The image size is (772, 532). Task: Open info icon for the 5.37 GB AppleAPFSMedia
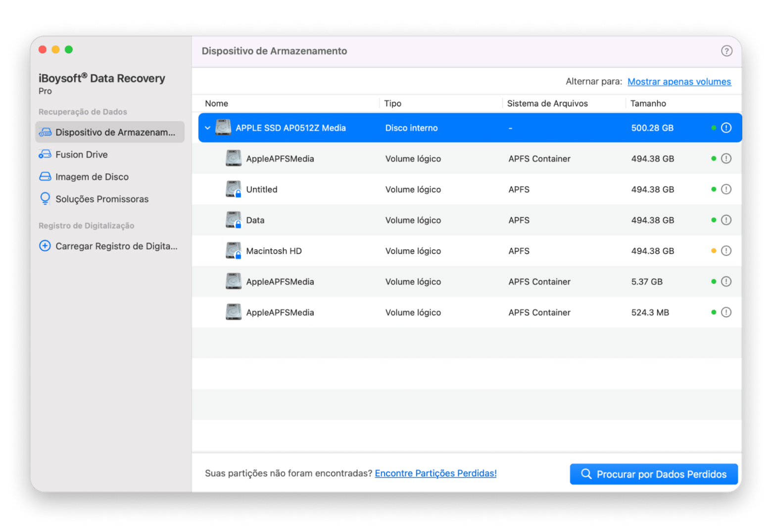pyautogui.click(x=726, y=282)
